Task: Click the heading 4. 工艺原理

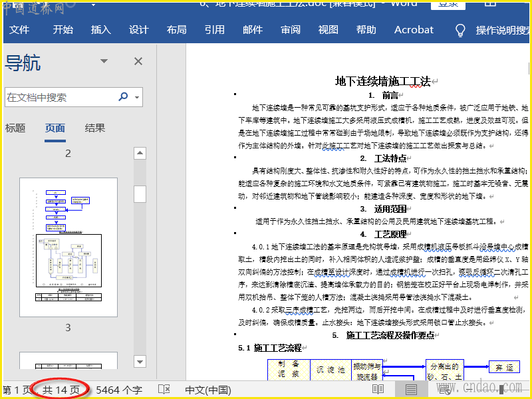Action: (383, 234)
